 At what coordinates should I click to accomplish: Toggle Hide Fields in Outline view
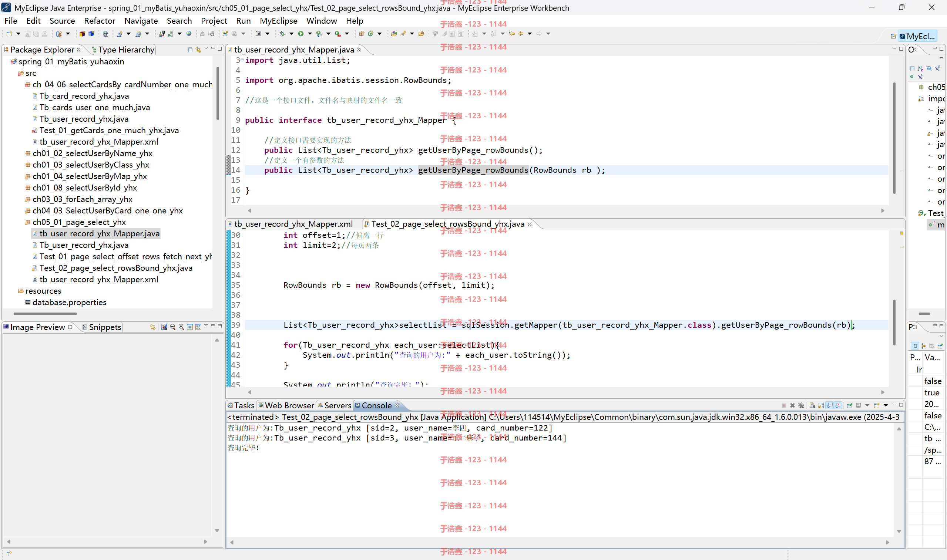pos(929,69)
